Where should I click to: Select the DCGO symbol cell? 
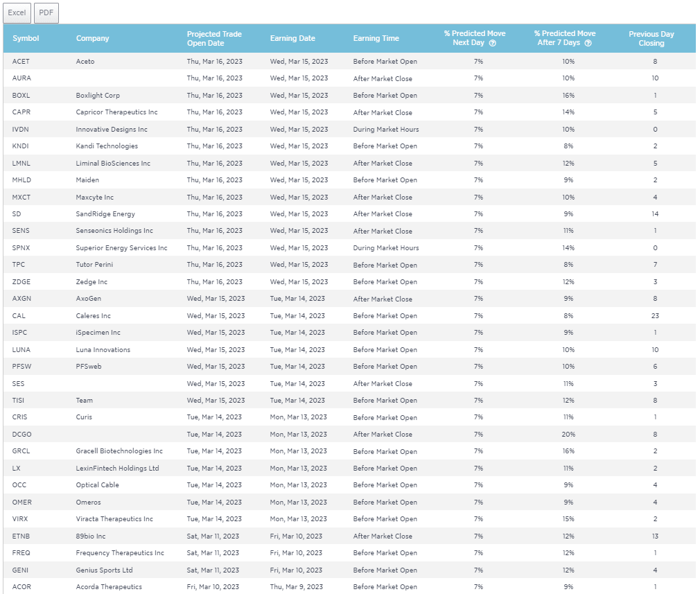pyautogui.click(x=22, y=434)
